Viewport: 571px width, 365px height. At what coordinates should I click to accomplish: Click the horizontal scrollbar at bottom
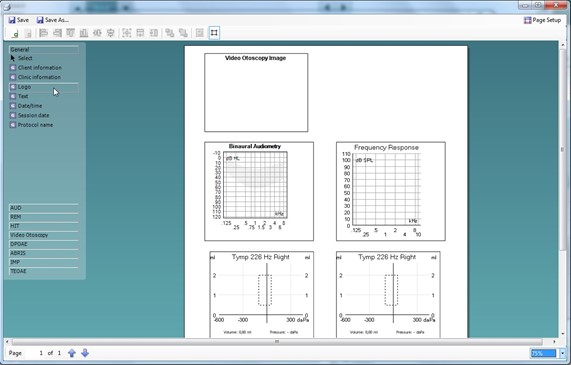tap(277, 342)
